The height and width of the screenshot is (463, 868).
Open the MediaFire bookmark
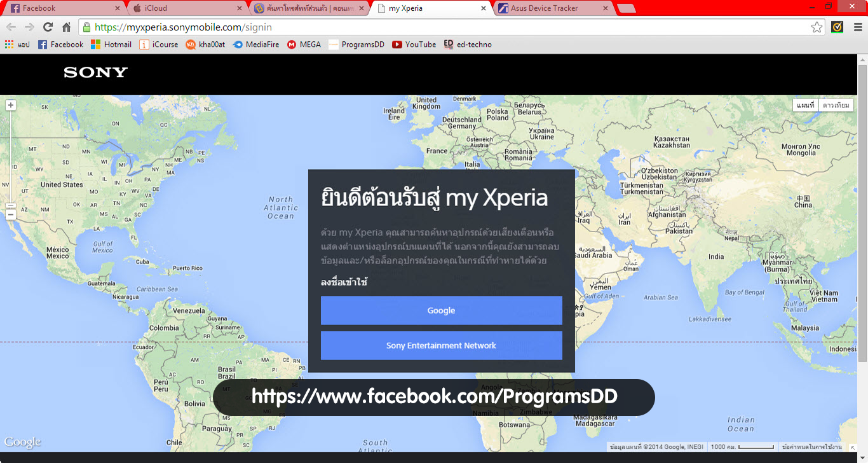coord(255,45)
